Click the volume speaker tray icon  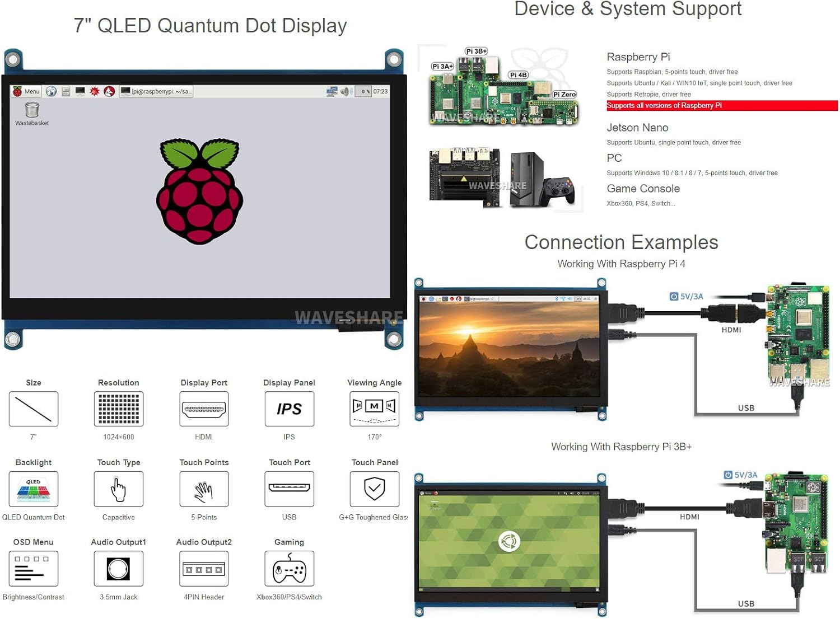(x=346, y=91)
